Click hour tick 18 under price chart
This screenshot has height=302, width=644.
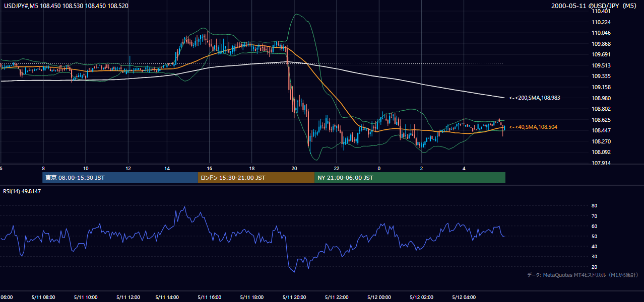point(251,168)
